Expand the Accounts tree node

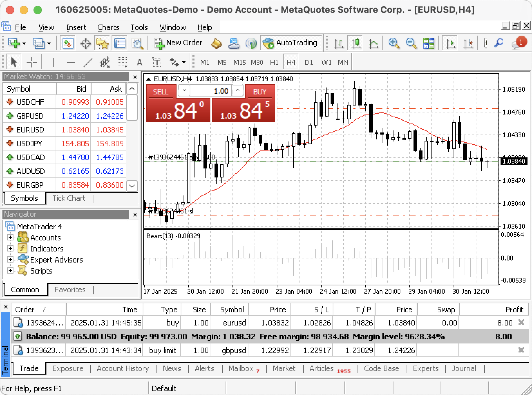(x=10, y=238)
